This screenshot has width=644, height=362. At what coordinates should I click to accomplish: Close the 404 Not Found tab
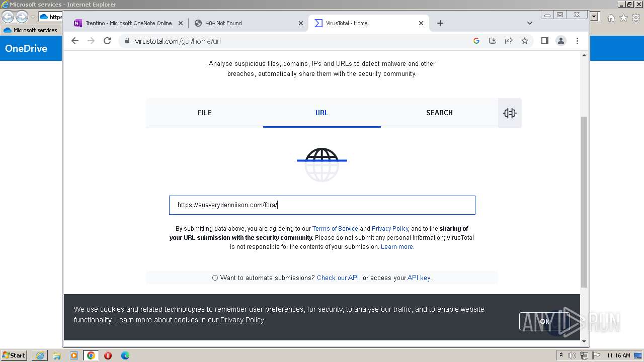point(301,23)
